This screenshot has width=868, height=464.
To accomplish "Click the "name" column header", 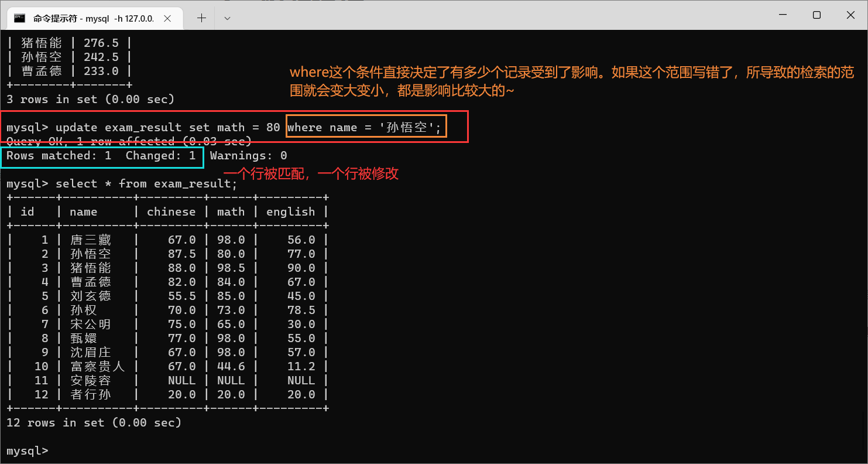I will point(83,212).
